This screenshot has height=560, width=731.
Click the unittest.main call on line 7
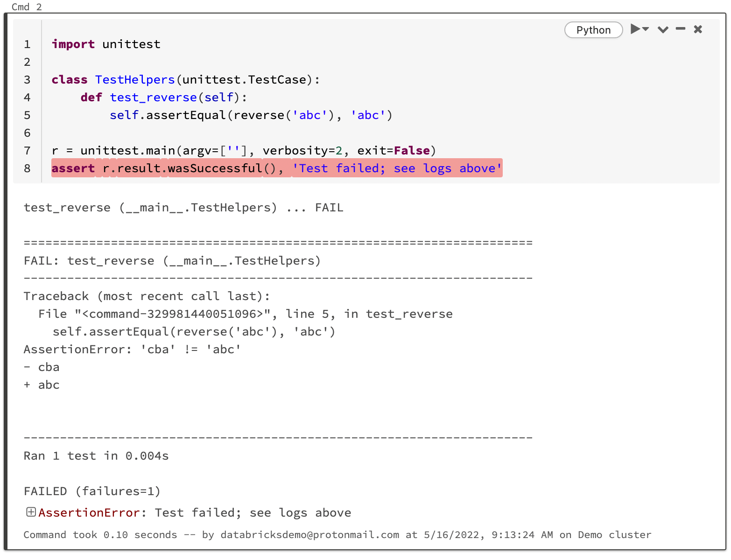click(127, 151)
